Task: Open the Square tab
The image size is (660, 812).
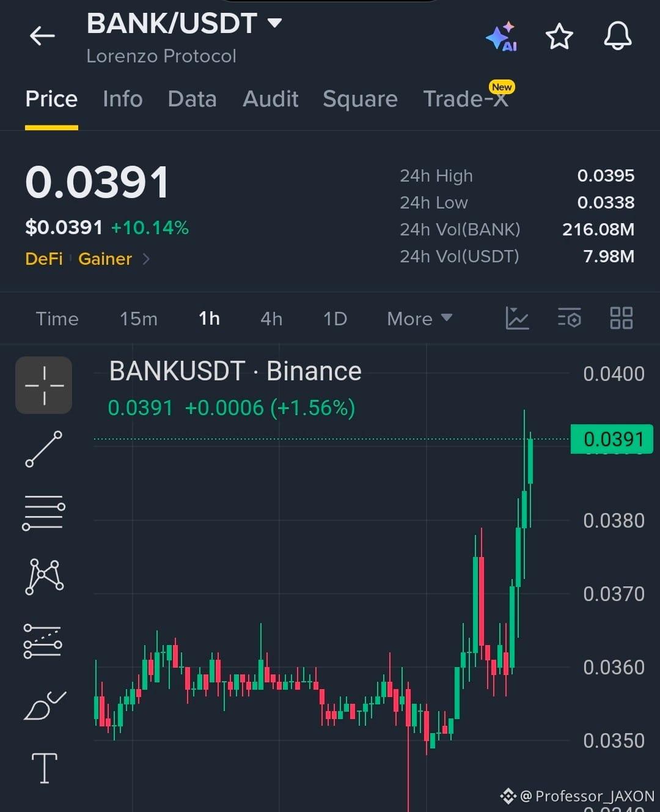Action: [360, 99]
